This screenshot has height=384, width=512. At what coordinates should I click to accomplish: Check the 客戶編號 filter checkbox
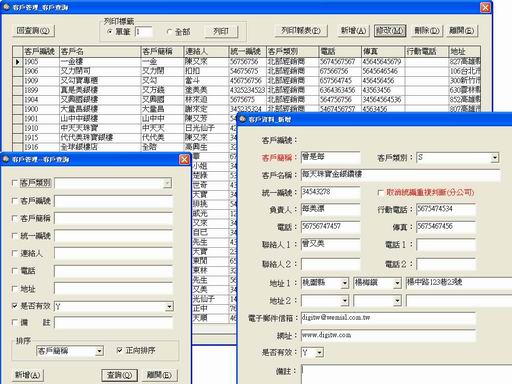point(15,201)
